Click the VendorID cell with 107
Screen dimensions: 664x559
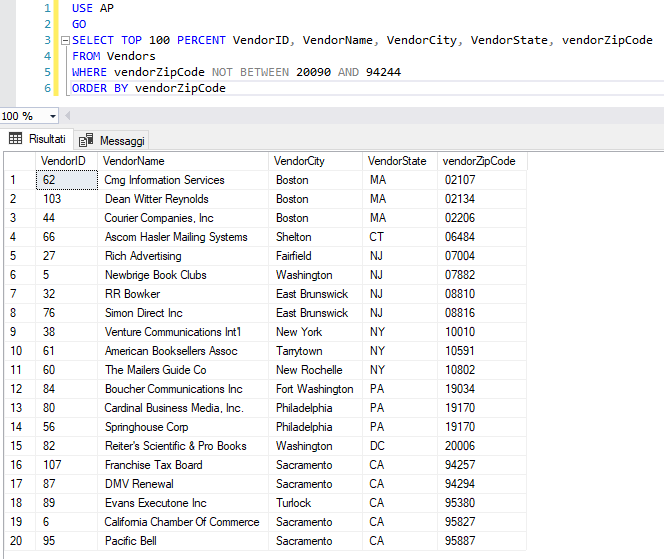click(x=67, y=465)
